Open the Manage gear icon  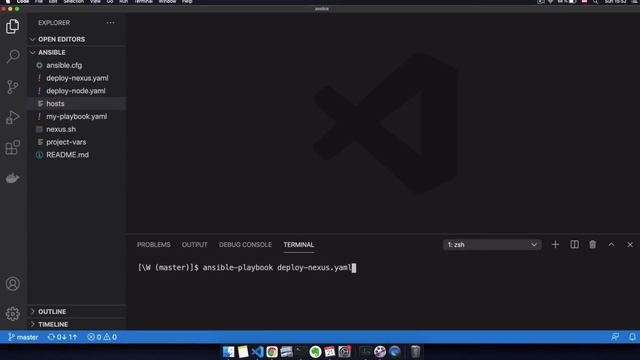(13, 314)
